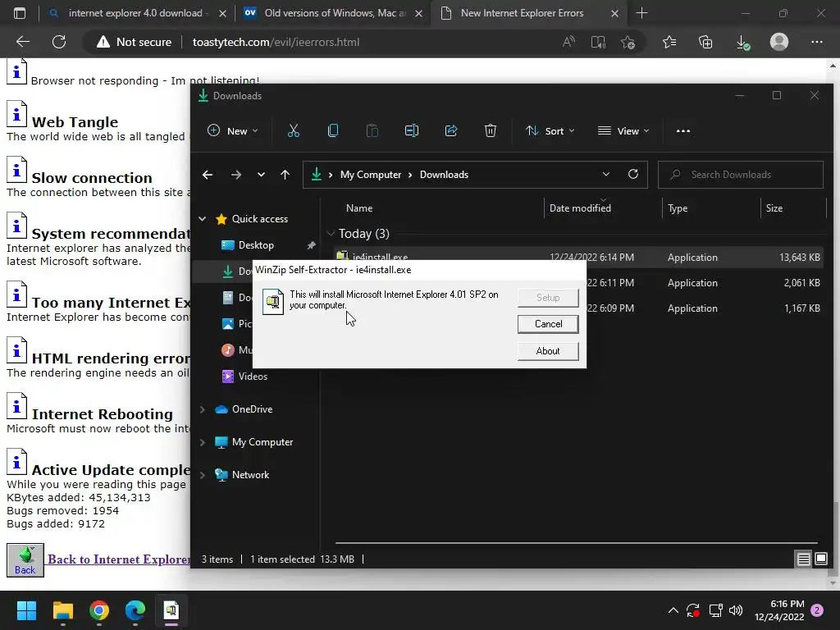Switch to large thumbnails view icon in status bar
The height and width of the screenshot is (630, 840).
[820, 559]
